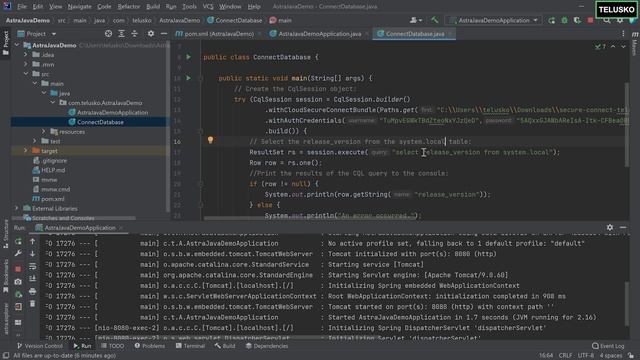
Task: Expand the .idea folder
Action: (x=26, y=55)
